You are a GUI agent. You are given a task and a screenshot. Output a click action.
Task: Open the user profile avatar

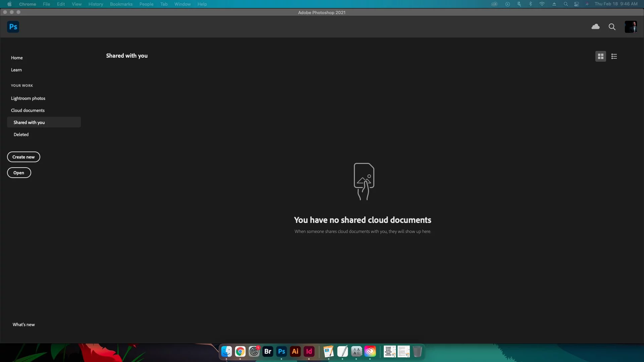pyautogui.click(x=631, y=27)
